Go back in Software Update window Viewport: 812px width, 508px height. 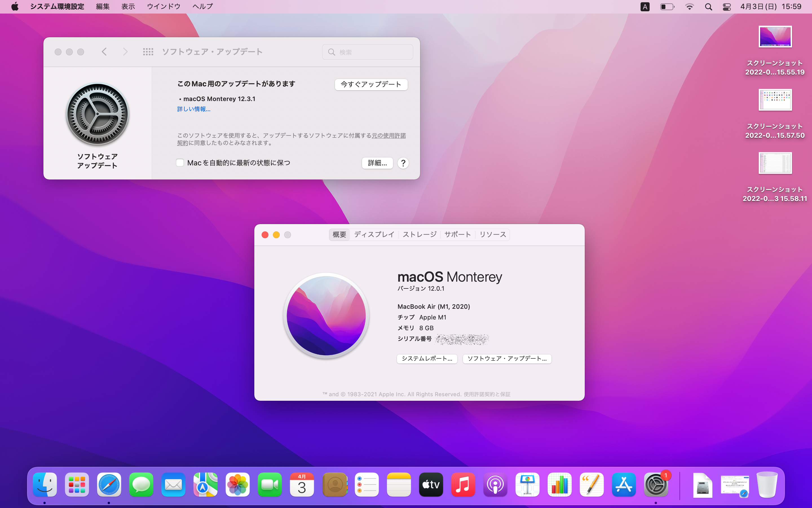(104, 52)
